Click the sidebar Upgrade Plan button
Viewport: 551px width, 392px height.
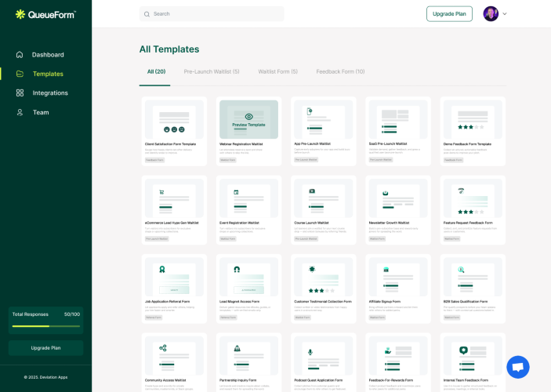pos(45,347)
